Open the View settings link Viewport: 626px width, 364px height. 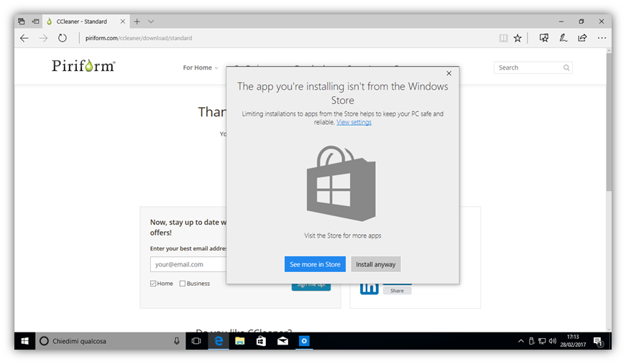(354, 122)
